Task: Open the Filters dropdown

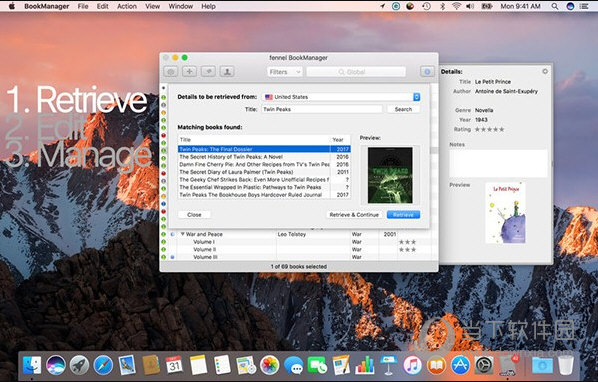Action: pyautogui.click(x=285, y=72)
